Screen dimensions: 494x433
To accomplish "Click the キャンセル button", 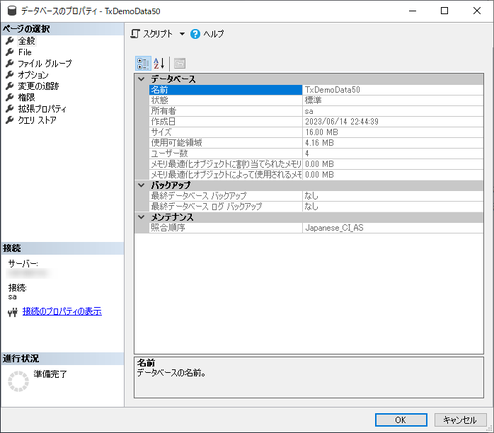I will [460, 420].
